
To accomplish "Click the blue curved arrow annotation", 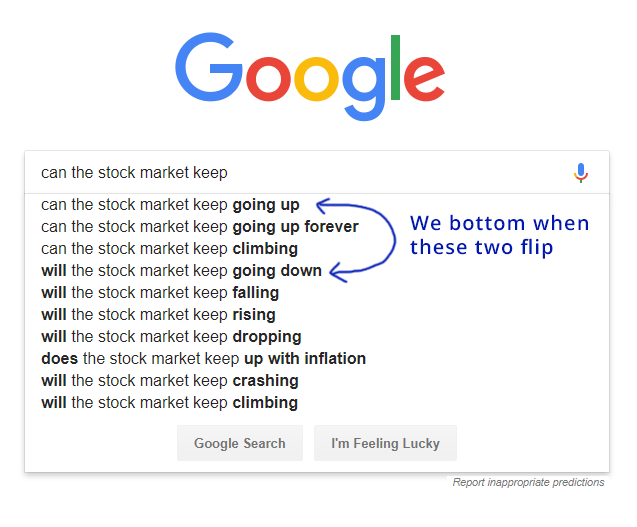I will tap(375, 238).
